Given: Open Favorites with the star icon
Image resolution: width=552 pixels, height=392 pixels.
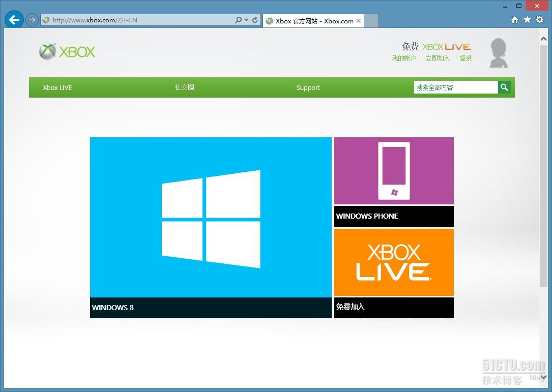Looking at the screenshot, I should (527, 20).
